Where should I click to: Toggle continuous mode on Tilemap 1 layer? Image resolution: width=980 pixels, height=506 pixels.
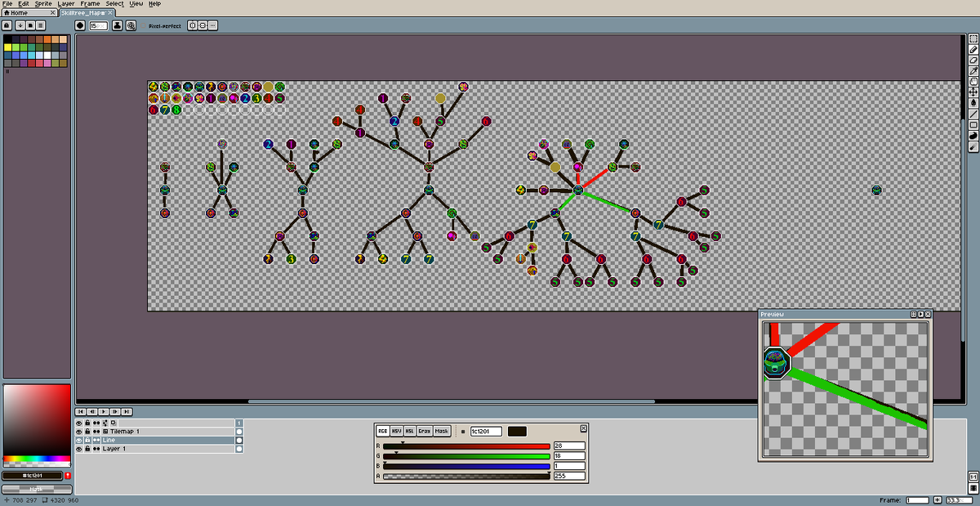96,431
